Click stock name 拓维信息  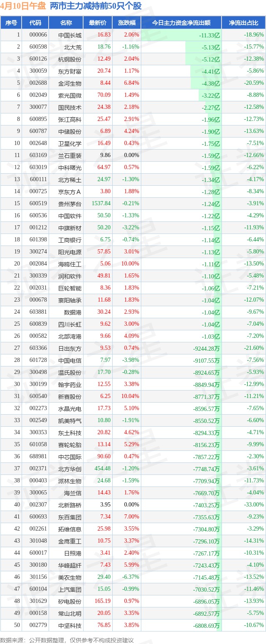click(x=70, y=529)
